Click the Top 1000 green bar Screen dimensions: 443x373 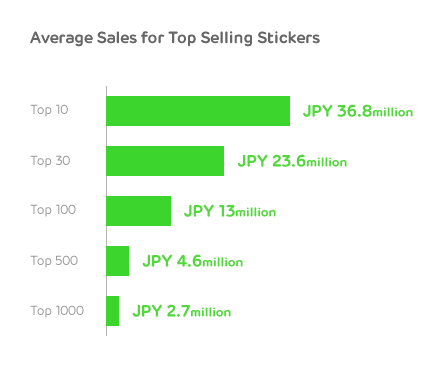(x=113, y=311)
